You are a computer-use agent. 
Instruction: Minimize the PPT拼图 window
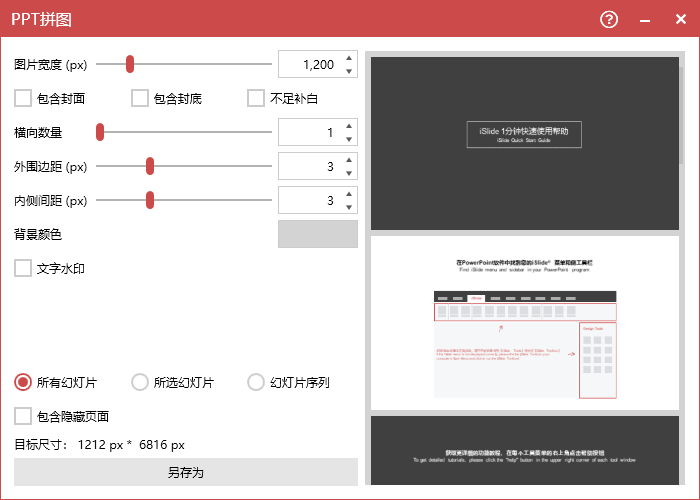click(645, 20)
